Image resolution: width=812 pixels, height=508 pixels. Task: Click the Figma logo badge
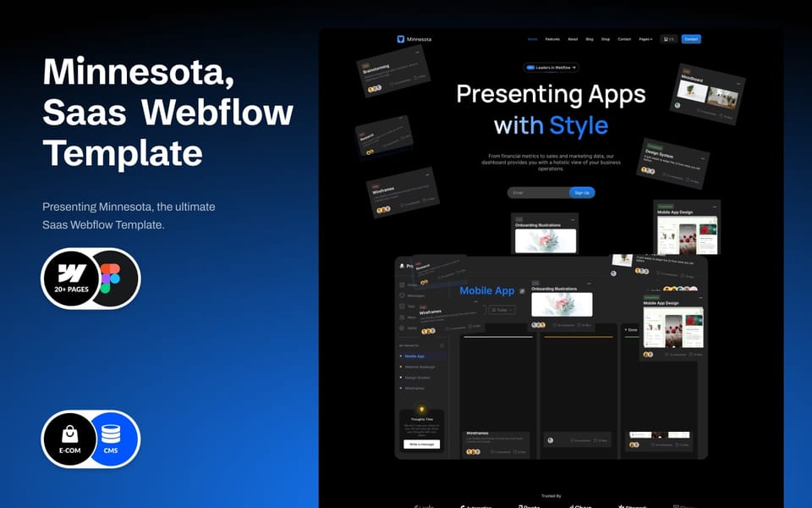point(111,279)
